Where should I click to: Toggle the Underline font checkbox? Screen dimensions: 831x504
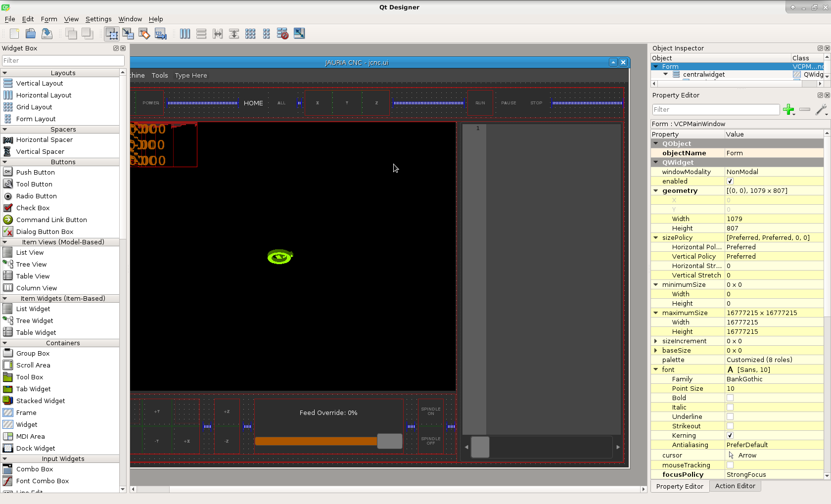point(730,416)
